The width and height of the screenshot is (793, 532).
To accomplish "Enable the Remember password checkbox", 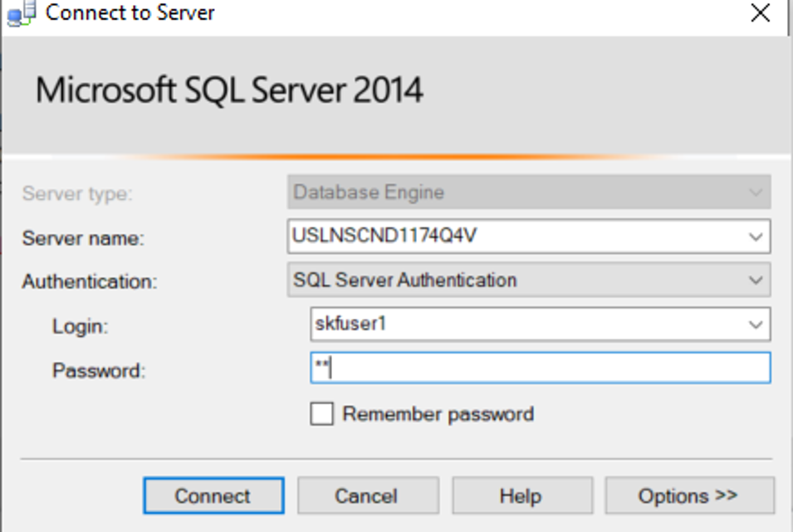I will [x=321, y=413].
